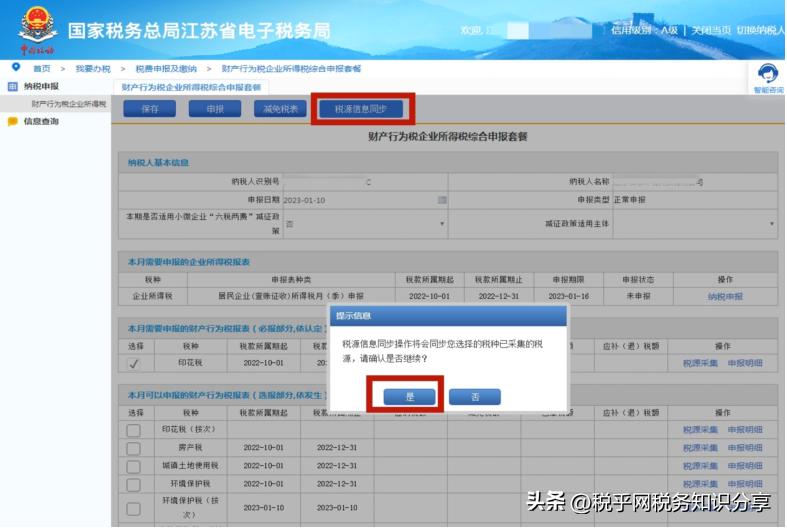Click 税源采集 in the checked 印花税 row

pos(700,363)
